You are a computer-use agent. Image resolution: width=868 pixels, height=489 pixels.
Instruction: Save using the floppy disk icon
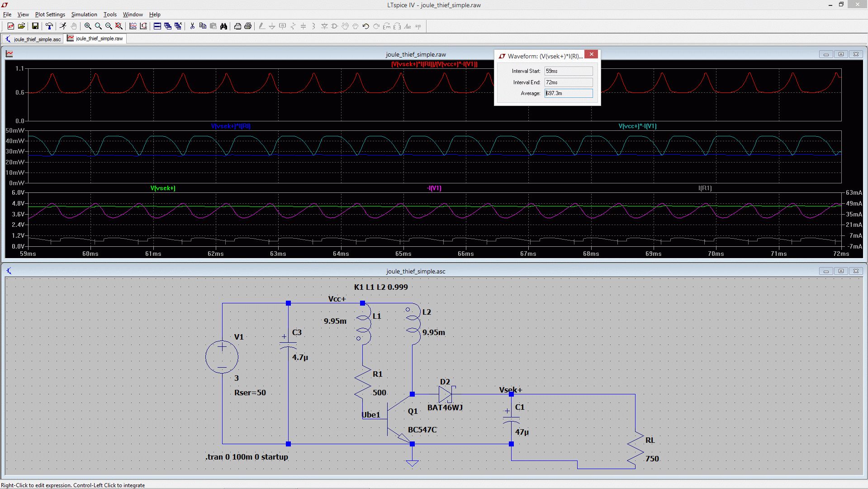click(x=35, y=26)
